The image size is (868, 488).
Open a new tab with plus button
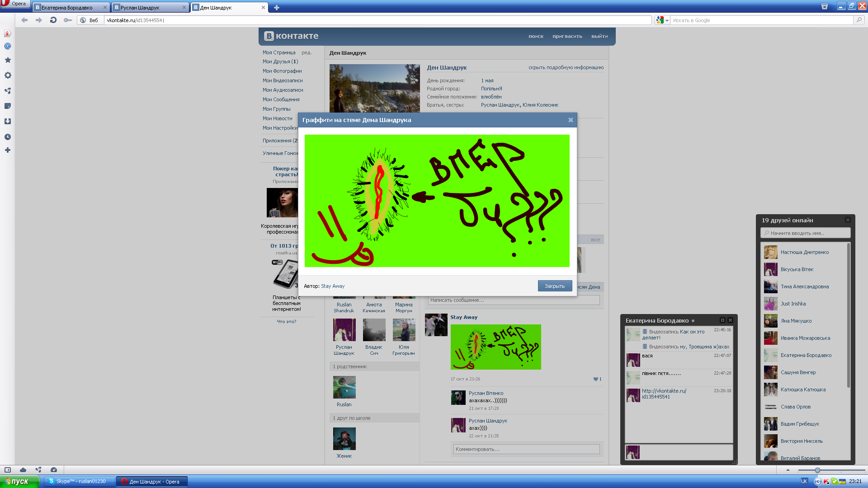tap(277, 8)
